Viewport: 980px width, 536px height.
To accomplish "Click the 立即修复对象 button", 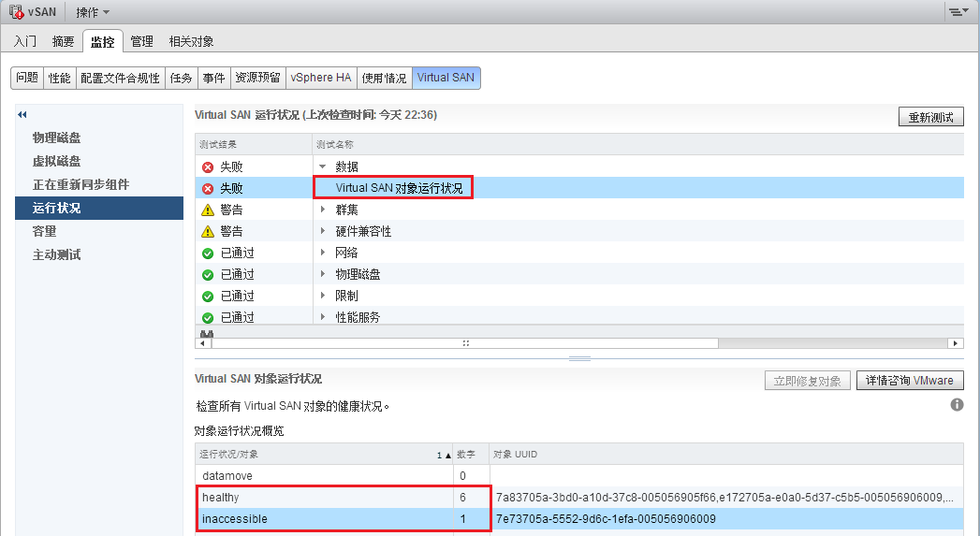I will 808,381.
